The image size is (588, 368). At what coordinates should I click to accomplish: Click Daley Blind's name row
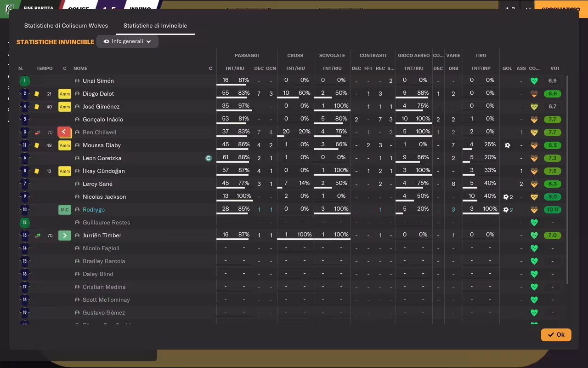pyautogui.click(x=98, y=274)
